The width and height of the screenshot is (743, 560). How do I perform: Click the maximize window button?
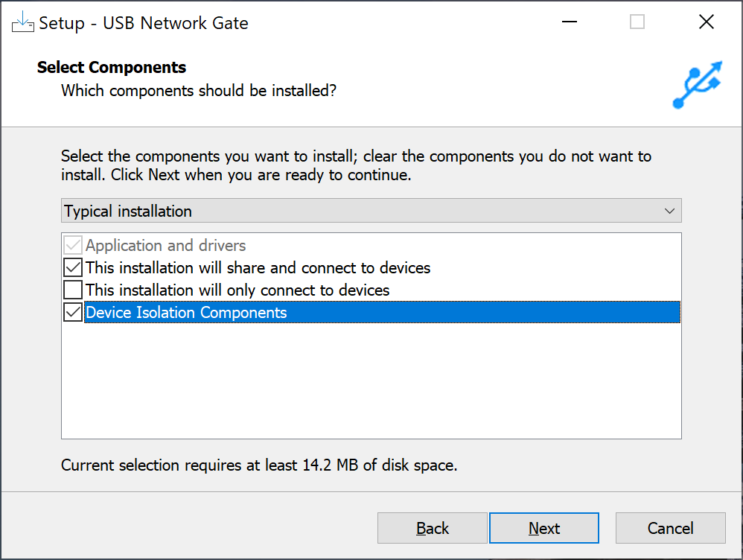click(637, 22)
